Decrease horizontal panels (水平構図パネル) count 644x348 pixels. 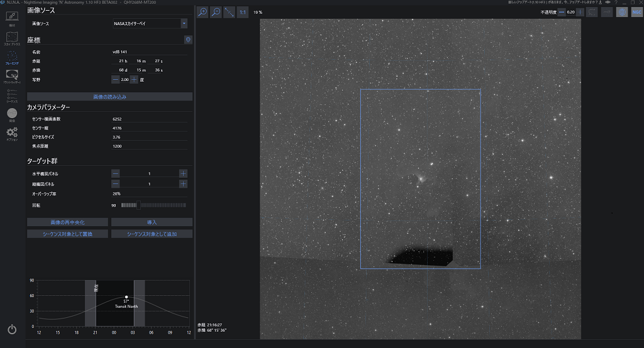(116, 173)
